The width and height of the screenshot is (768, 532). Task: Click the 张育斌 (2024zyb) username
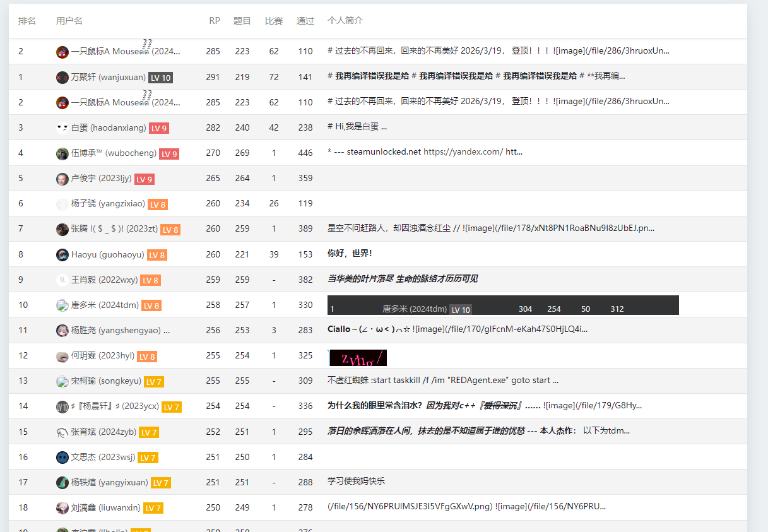[103, 431]
